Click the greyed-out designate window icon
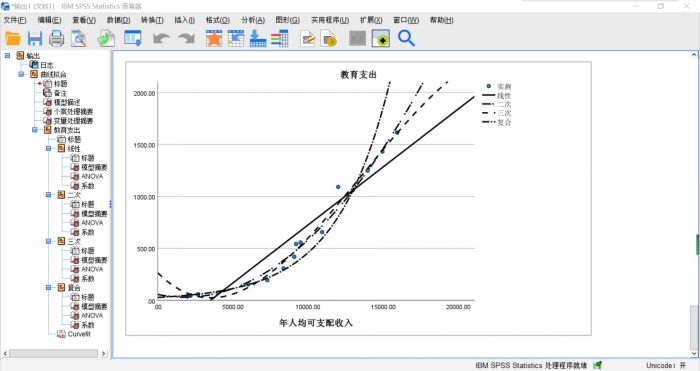This screenshot has width=700, height=371. (357, 39)
